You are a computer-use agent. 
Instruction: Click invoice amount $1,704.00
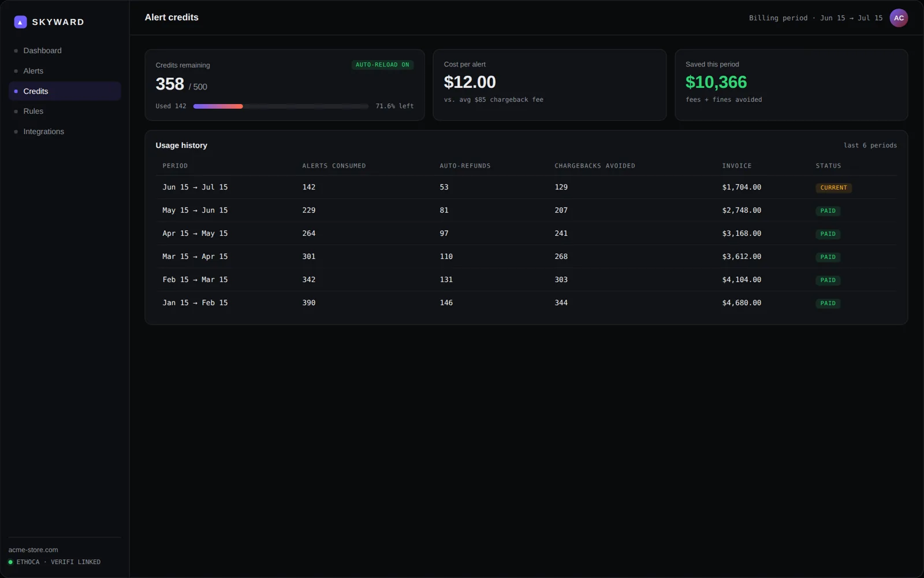point(742,187)
